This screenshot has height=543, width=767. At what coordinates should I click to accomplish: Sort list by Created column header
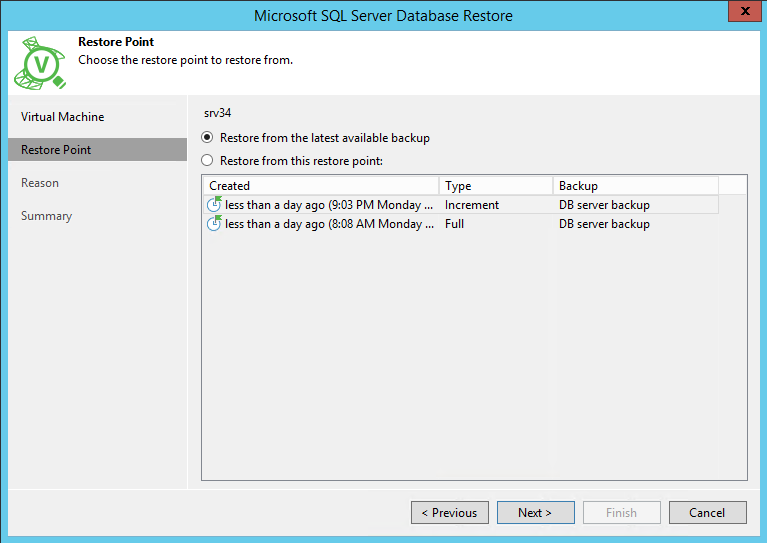[x=320, y=186]
